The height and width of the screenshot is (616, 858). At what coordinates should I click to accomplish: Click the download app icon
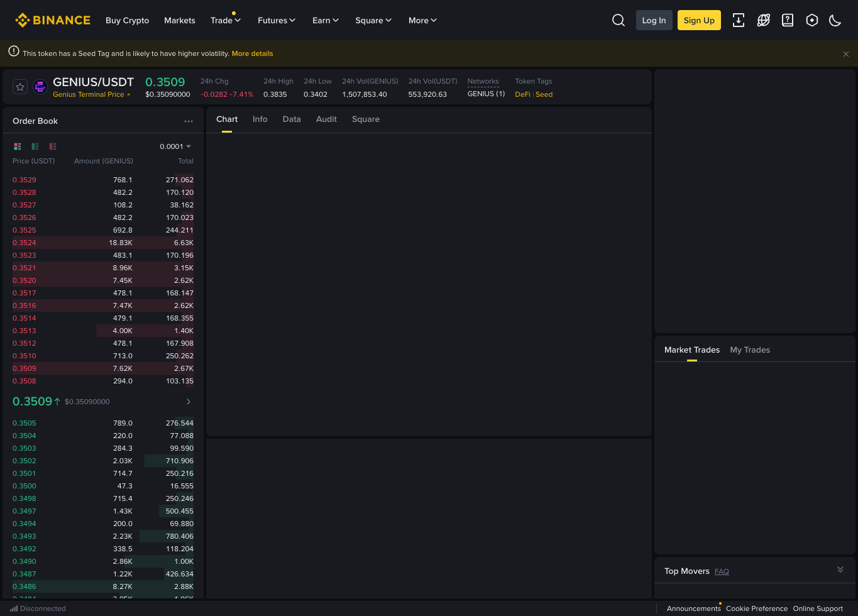point(739,20)
